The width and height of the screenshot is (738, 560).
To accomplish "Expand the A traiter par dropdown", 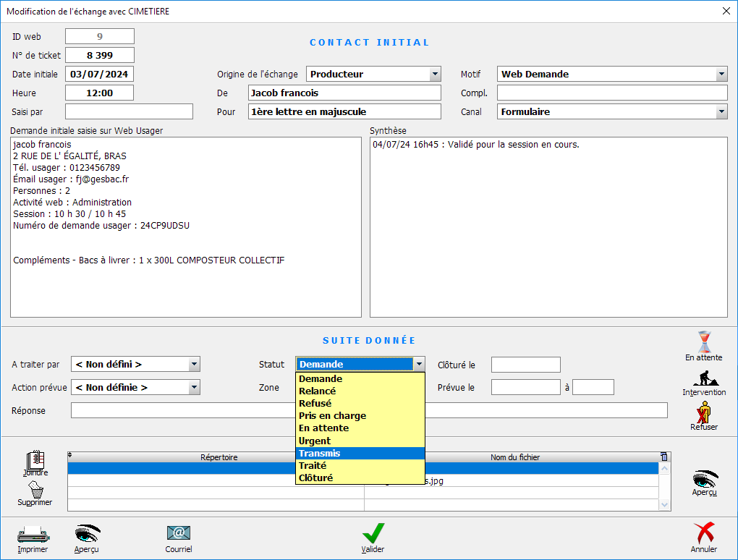I will click(x=193, y=365).
